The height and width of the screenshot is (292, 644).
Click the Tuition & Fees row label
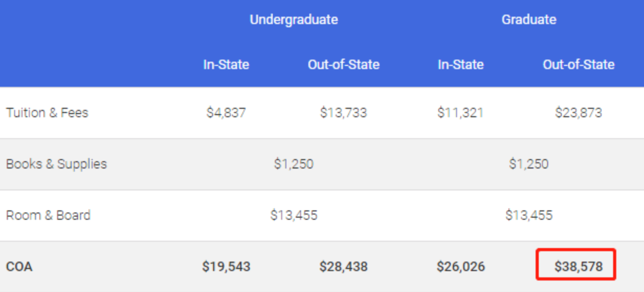[x=47, y=113]
